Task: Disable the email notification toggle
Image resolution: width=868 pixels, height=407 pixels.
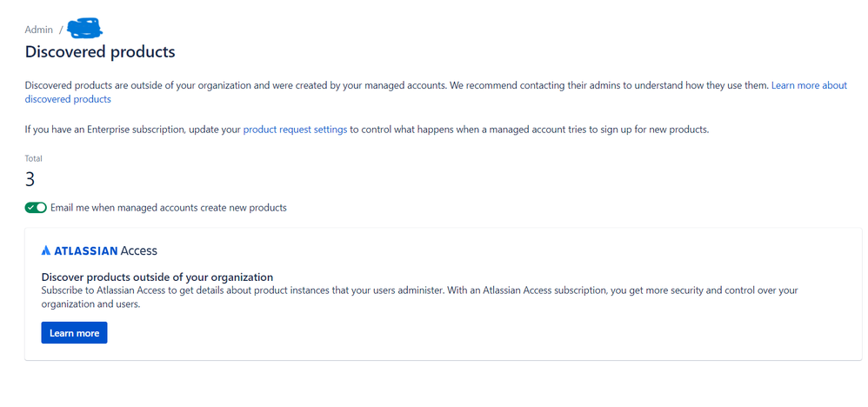Action: point(36,208)
